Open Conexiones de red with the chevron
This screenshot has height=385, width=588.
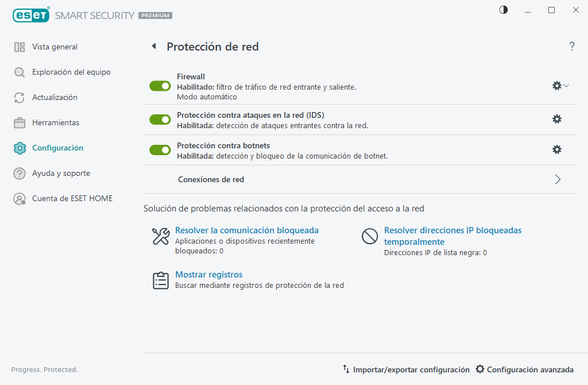tap(557, 179)
